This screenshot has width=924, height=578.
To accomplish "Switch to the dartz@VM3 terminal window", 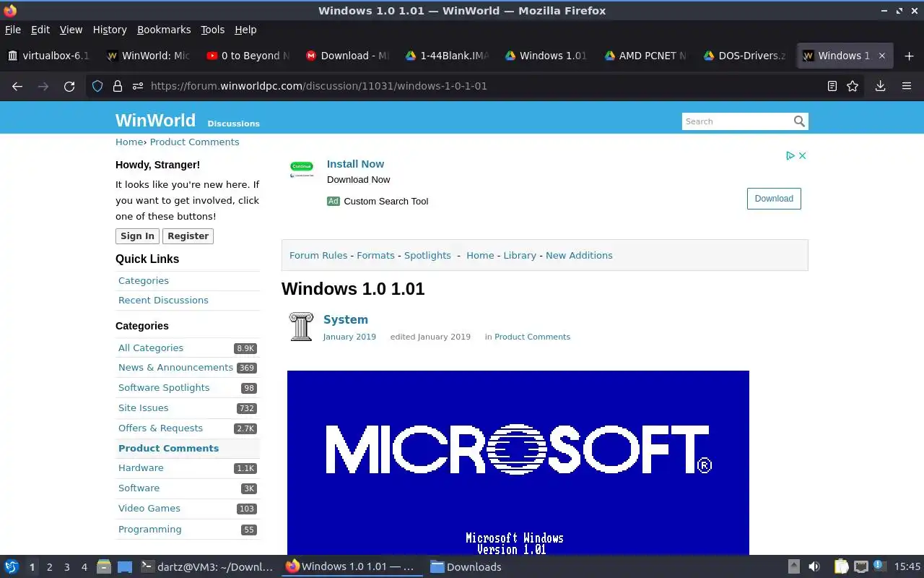I will click(206, 566).
